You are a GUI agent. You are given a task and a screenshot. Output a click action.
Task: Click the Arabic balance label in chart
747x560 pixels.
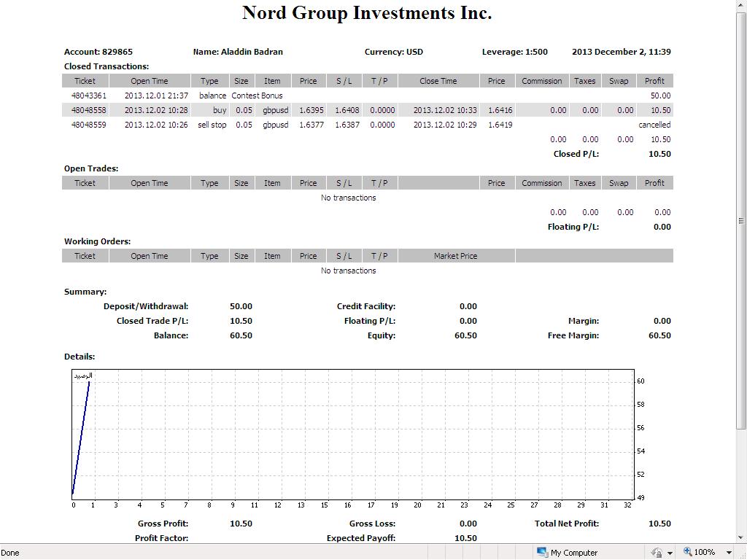(82, 376)
